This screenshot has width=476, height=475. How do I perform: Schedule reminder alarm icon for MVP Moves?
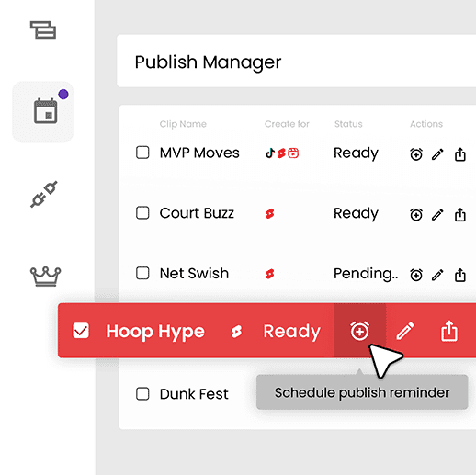416,154
